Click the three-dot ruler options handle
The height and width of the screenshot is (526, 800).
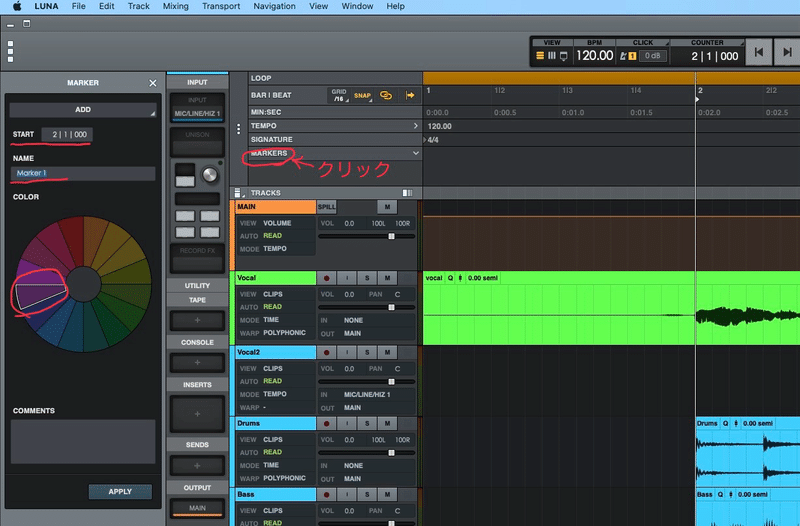tap(238, 129)
